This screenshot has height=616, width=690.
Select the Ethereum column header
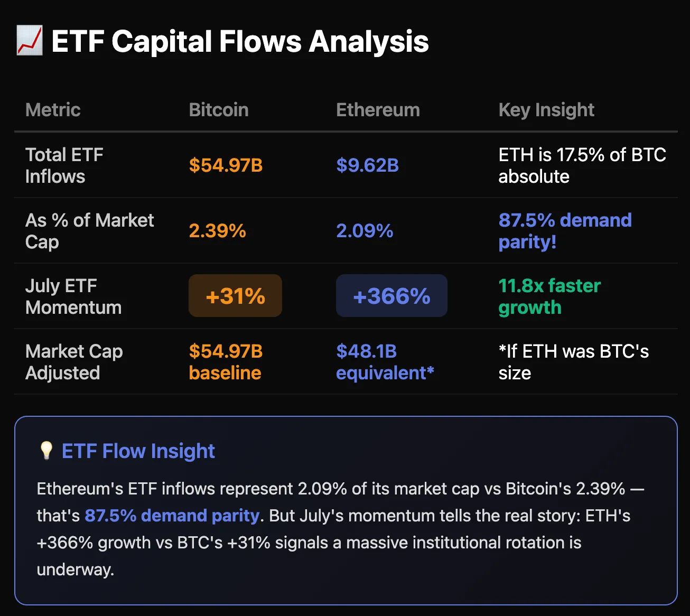pos(378,110)
